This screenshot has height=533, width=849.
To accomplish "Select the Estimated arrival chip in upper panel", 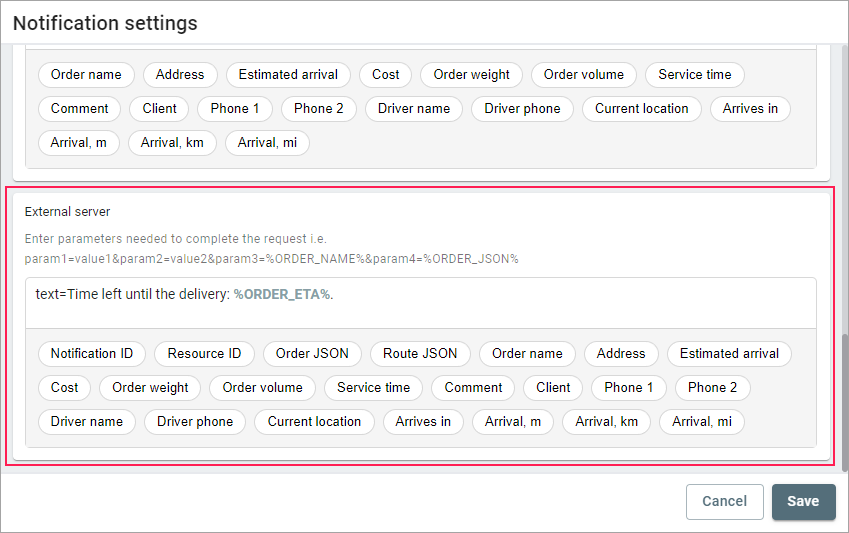I will tap(288, 75).
